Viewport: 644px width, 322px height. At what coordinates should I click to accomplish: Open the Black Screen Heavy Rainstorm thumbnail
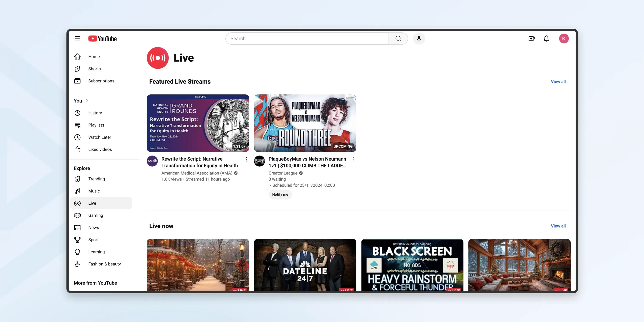coord(412,265)
